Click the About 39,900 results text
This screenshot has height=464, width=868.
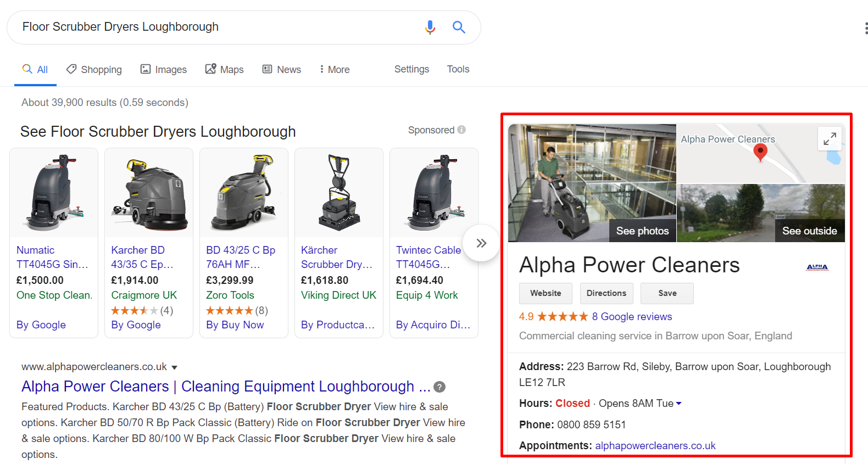coord(105,103)
